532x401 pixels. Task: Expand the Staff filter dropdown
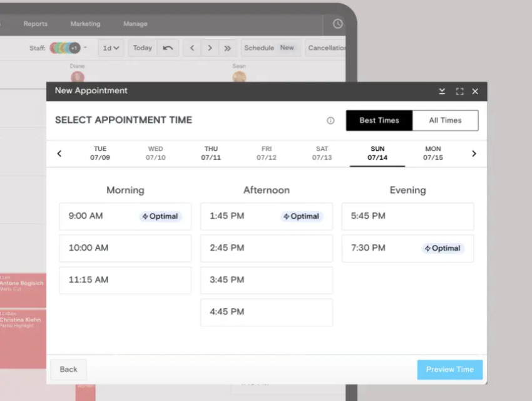86,48
